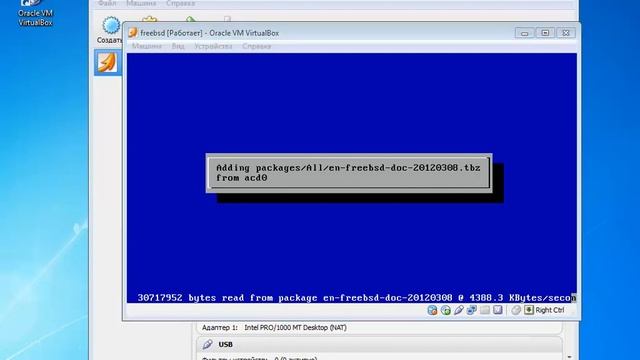
Task: Maximize the freebsd VirtualBox window
Action: [545, 33]
